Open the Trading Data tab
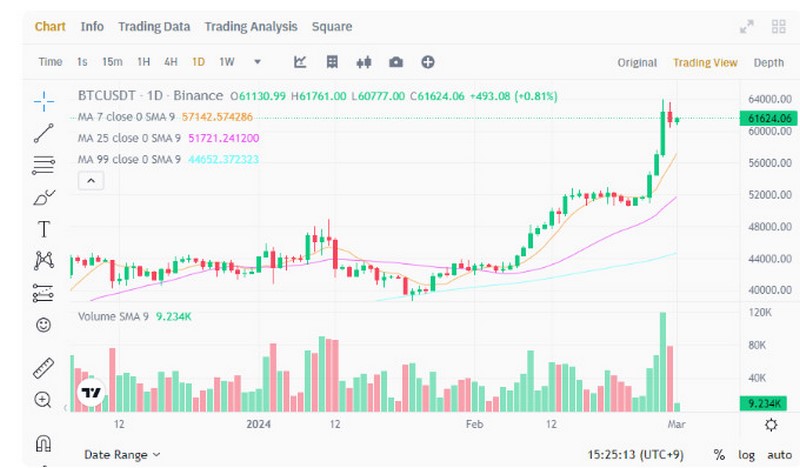Image resolution: width=800 pixels, height=468 pixels. 154,27
